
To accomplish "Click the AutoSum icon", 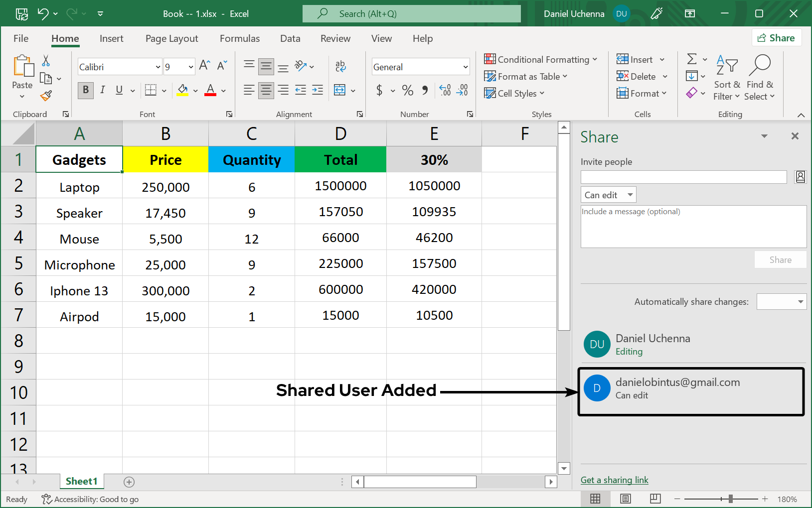I will click(692, 58).
